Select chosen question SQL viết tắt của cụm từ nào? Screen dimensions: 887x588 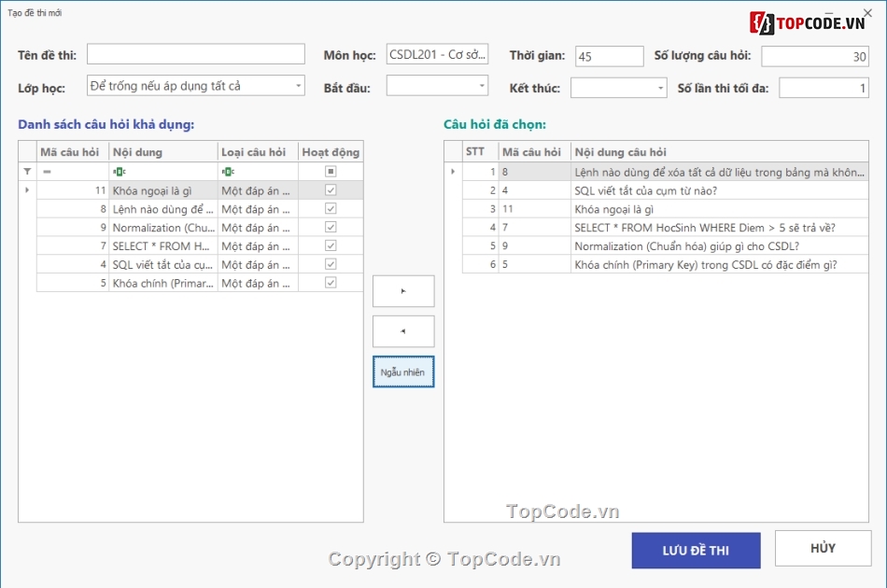coord(665,190)
